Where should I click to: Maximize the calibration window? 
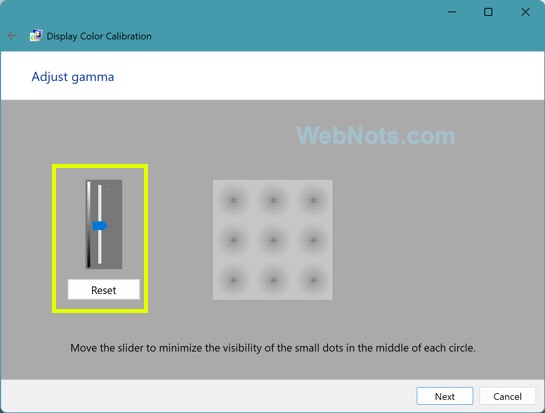tap(488, 12)
